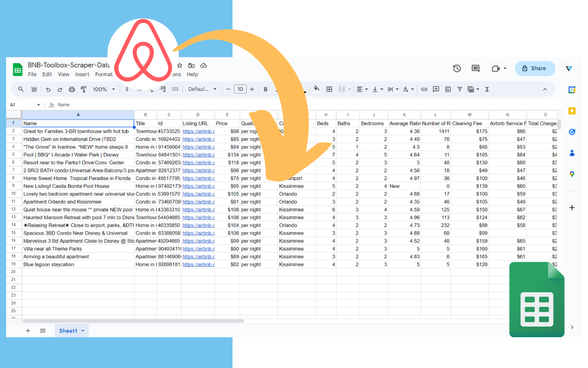Open the Sheet1 tab options arrow
Viewport: 588px width, 368px height.
click(x=83, y=331)
